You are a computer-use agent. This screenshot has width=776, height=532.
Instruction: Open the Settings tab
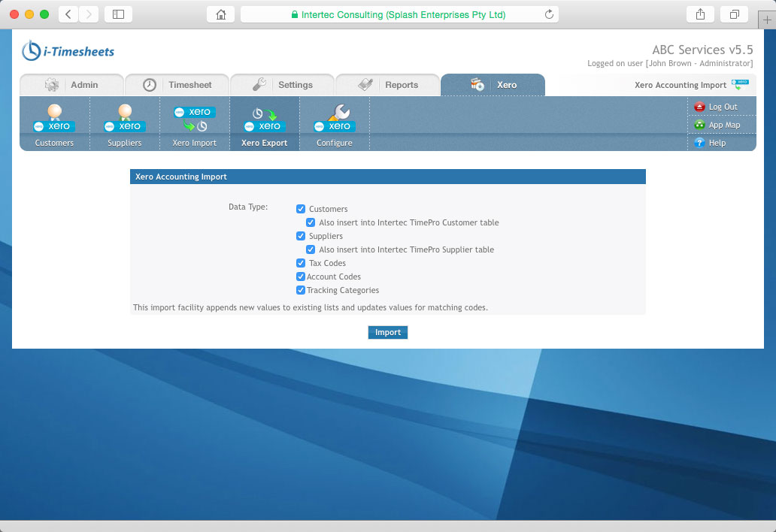pos(283,85)
